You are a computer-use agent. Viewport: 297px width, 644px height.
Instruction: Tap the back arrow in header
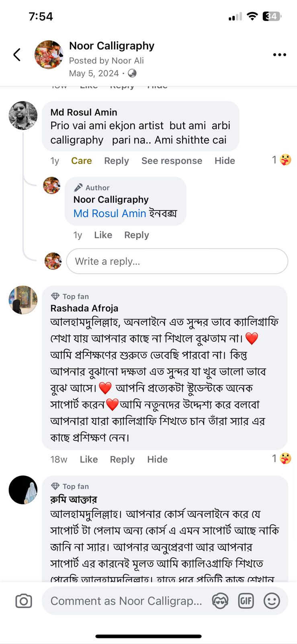pos(17,55)
